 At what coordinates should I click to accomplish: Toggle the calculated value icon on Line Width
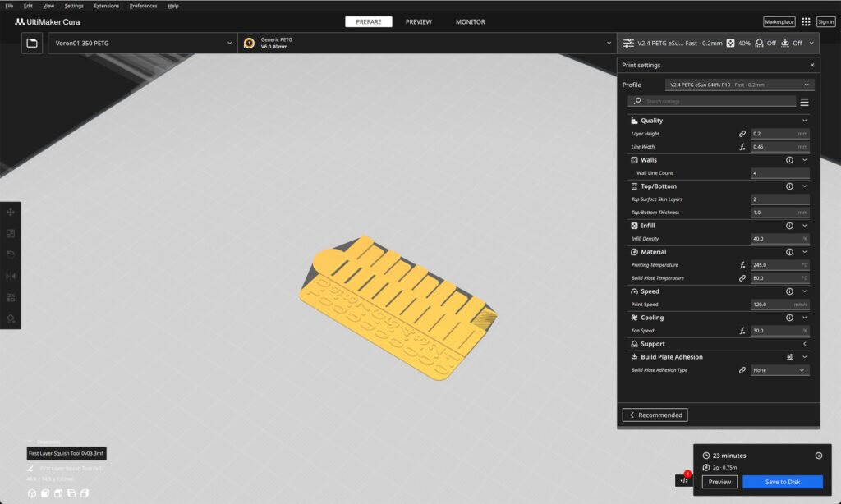pyautogui.click(x=742, y=147)
